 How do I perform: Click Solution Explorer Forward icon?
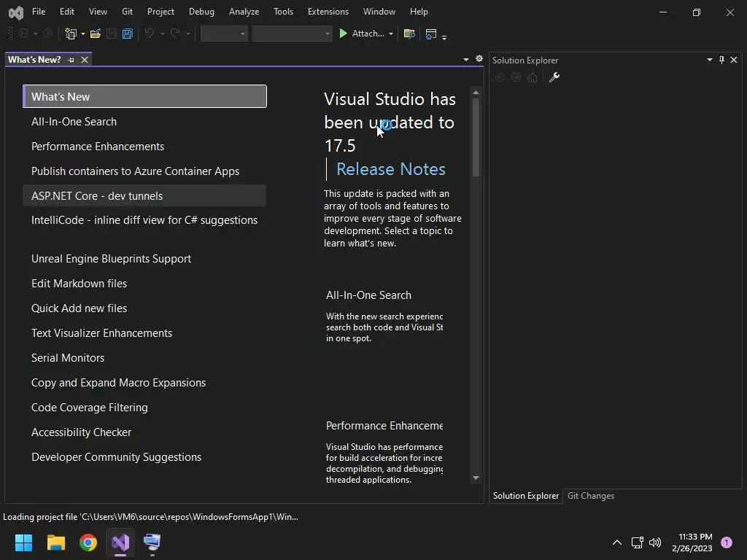click(516, 77)
